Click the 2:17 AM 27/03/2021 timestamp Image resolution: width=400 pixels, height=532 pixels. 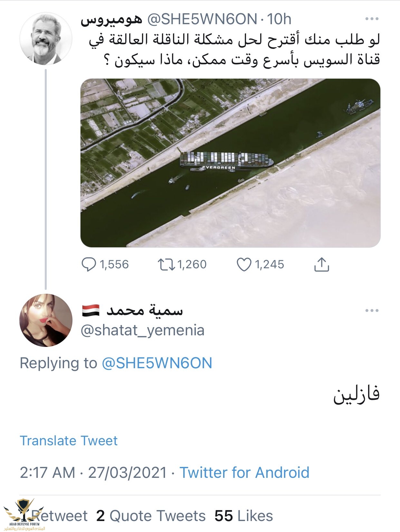click(x=93, y=473)
